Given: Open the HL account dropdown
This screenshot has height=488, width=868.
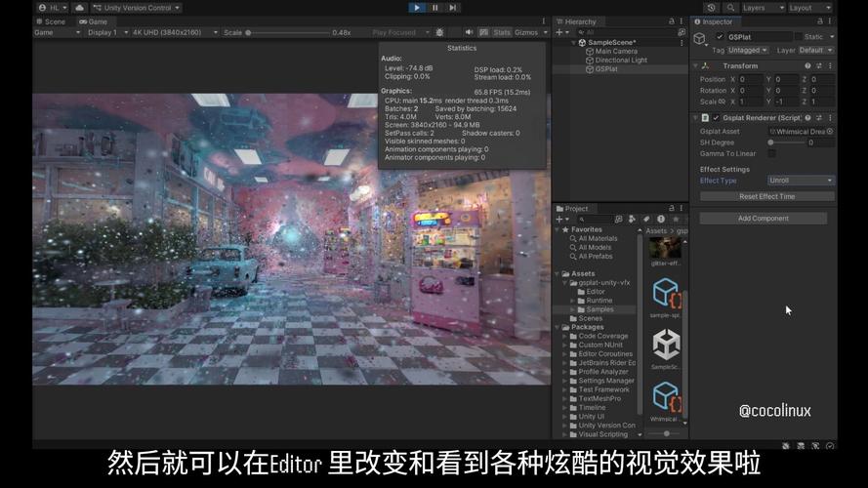Looking at the screenshot, I should tap(53, 8).
